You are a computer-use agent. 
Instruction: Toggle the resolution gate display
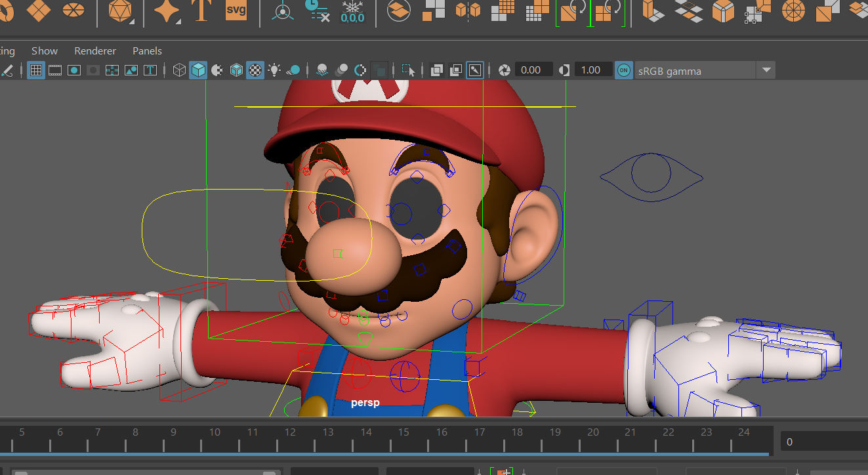[74, 70]
